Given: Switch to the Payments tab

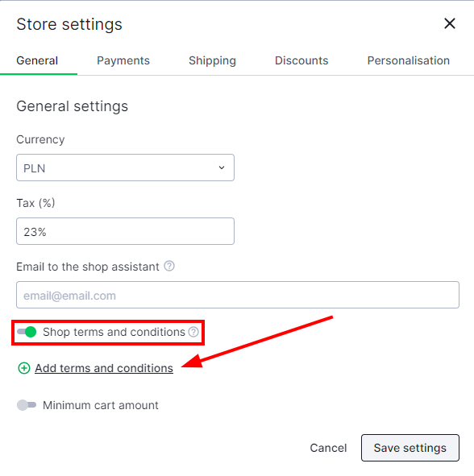Looking at the screenshot, I should 123,60.
